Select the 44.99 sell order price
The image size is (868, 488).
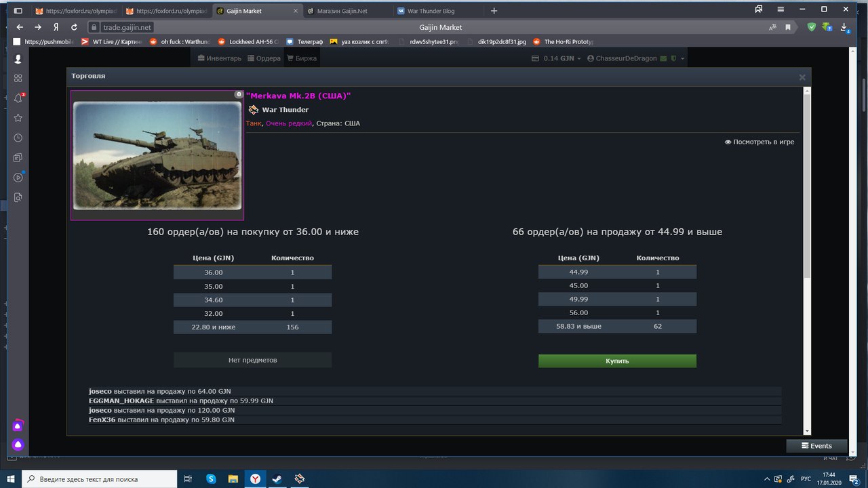578,272
